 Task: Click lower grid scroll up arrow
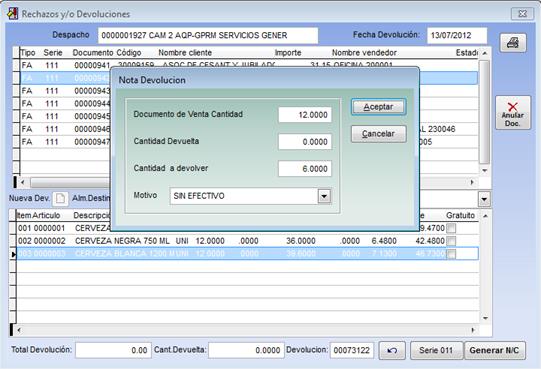coord(485,216)
